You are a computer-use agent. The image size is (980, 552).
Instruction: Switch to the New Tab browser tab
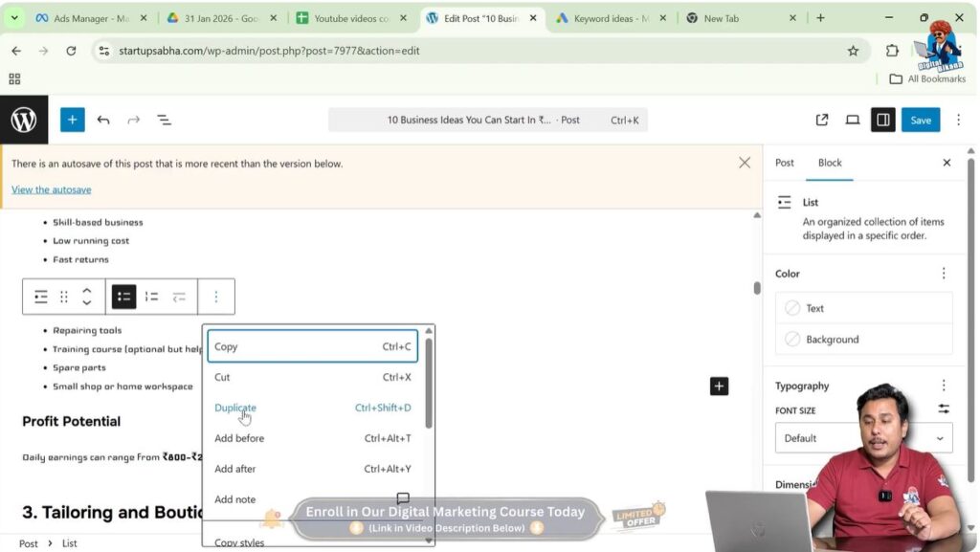(742, 18)
